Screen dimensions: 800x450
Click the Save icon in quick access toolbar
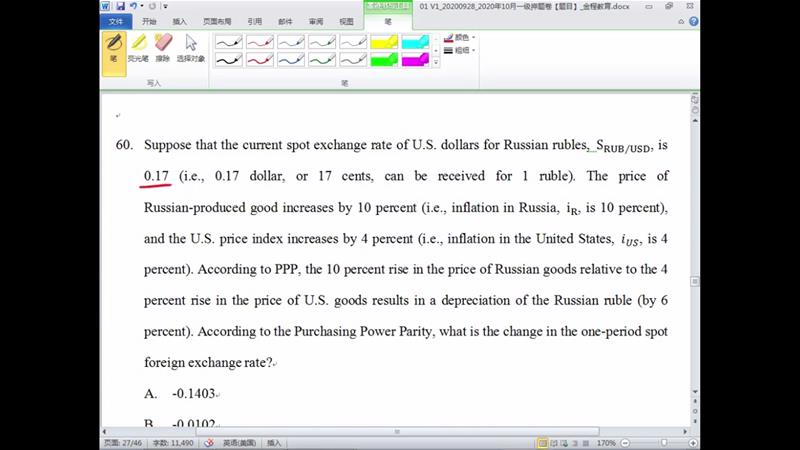click(121, 6)
